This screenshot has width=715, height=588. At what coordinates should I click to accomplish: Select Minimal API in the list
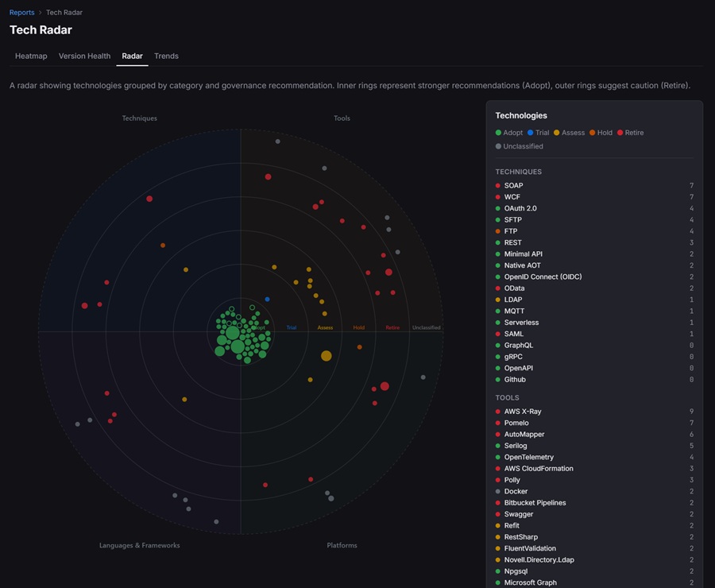(x=594, y=254)
